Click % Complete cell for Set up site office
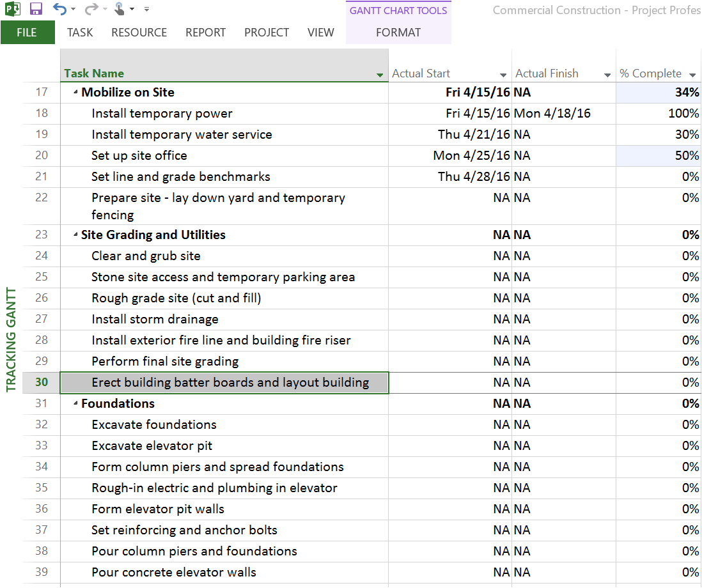Image resolution: width=702 pixels, height=588 pixels. point(659,155)
